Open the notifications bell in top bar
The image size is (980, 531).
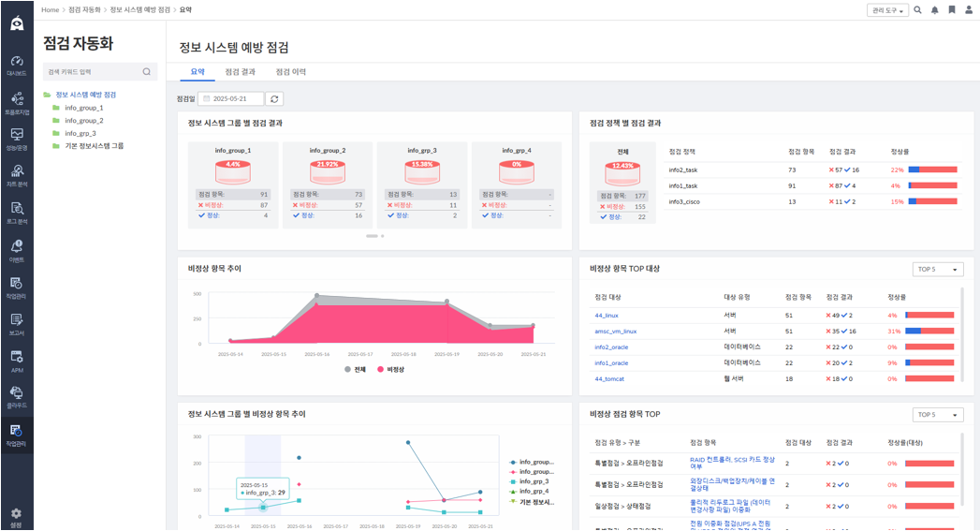(x=934, y=10)
